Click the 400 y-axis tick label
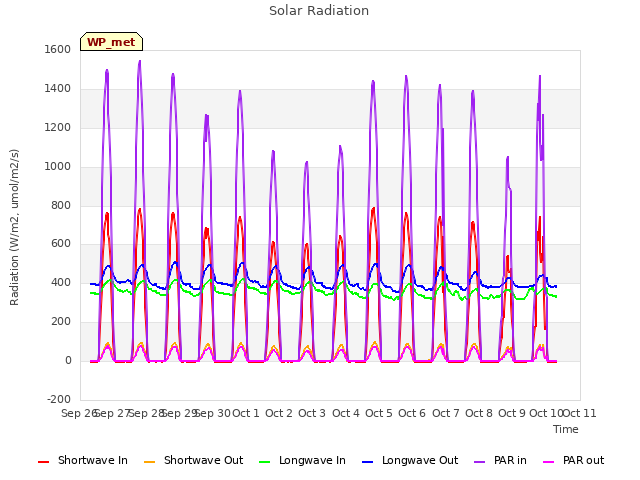This screenshot has height=480, width=640. click(61, 282)
